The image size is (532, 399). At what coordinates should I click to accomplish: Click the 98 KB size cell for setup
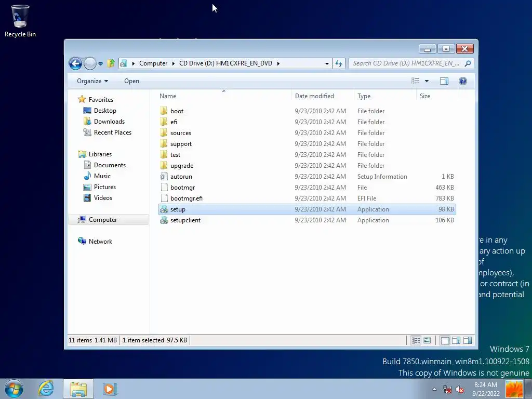pos(446,209)
